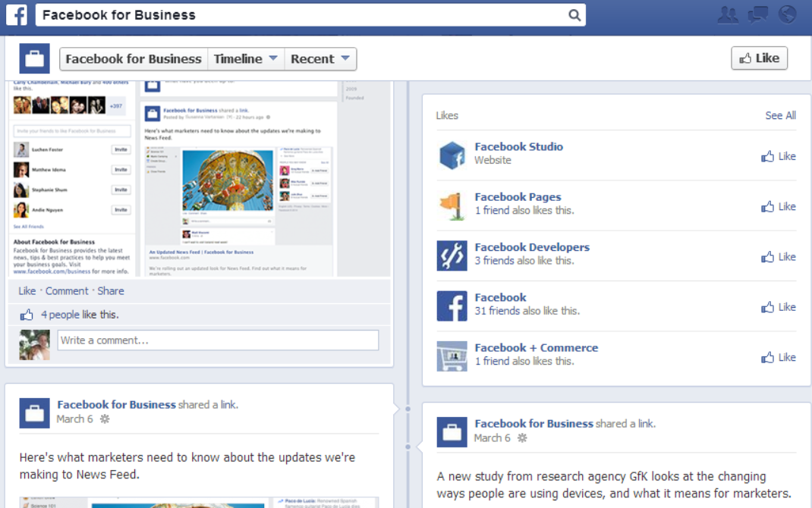812x508 pixels.
Task: Toggle Like for Facebook + Commerce
Action: pyautogui.click(x=779, y=357)
